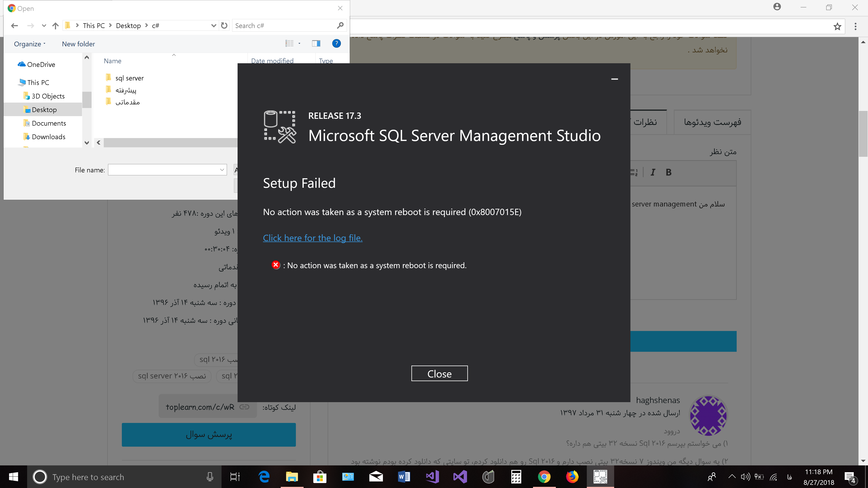Toggle bold in comment editor
868x488 pixels.
pos(669,172)
